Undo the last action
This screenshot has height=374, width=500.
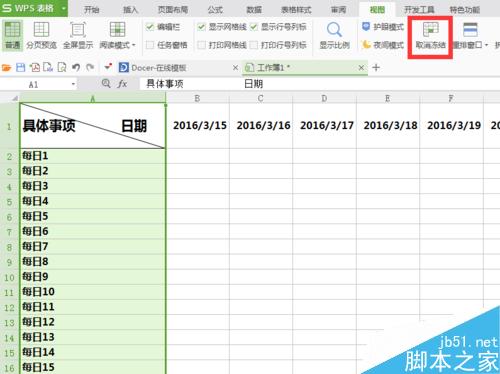[76, 68]
